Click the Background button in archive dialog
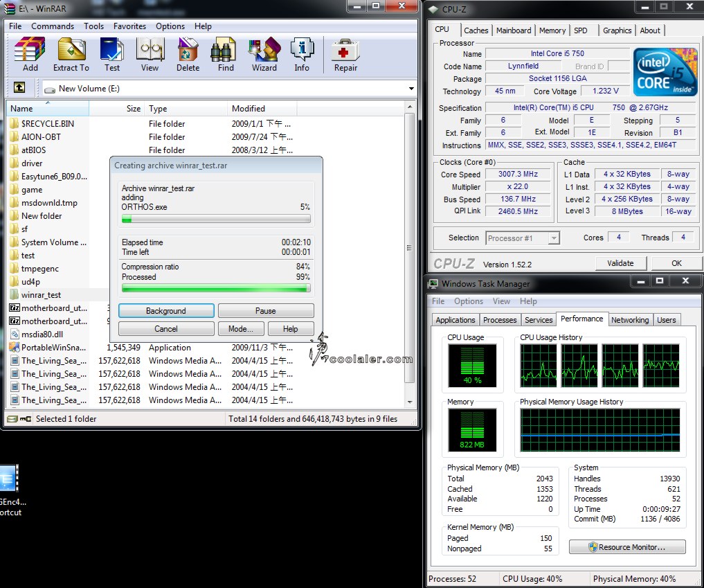This screenshot has width=704, height=588. coord(166,311)
